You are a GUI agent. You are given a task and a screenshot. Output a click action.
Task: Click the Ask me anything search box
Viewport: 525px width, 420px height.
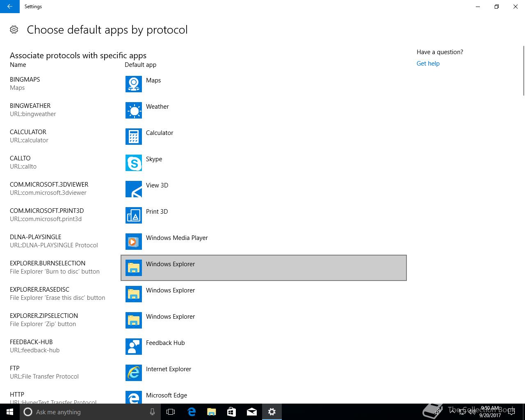(89, 412)
